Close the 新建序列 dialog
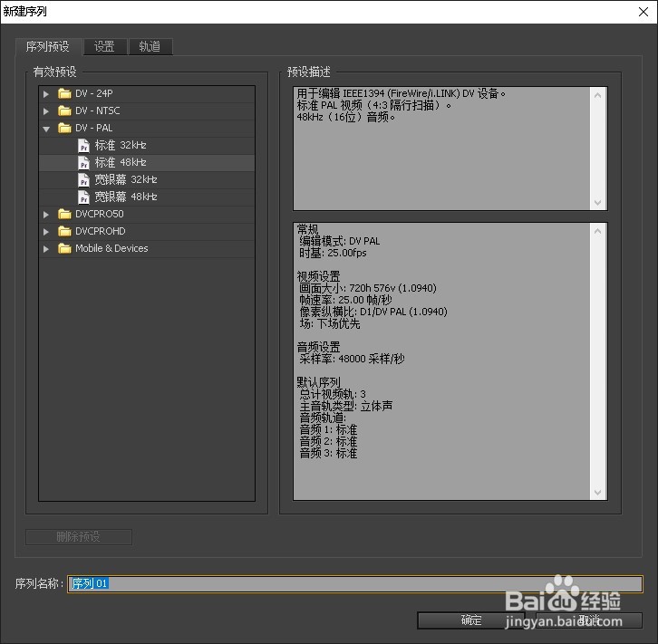The height and width of the screenshot is (644, 658). 643,12
